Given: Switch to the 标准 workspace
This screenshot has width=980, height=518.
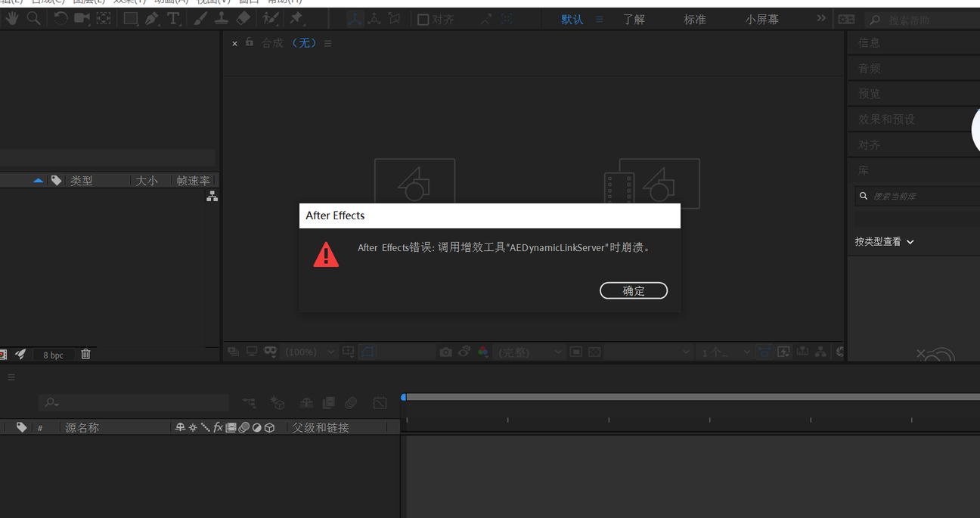Looking at the screenshot, I should click(x=695, y=20).
